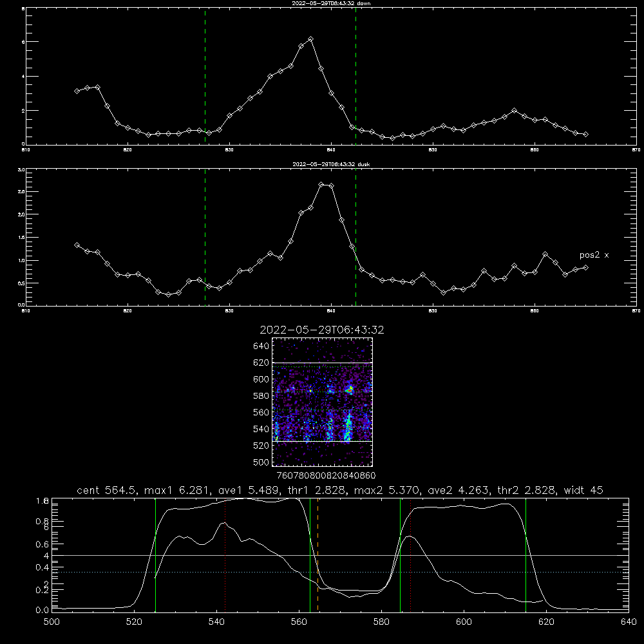This screenshot has height=644, width=644.
Task: Click the heatmap title 2022-05-29T06:43:32
Action: (322, 330)
